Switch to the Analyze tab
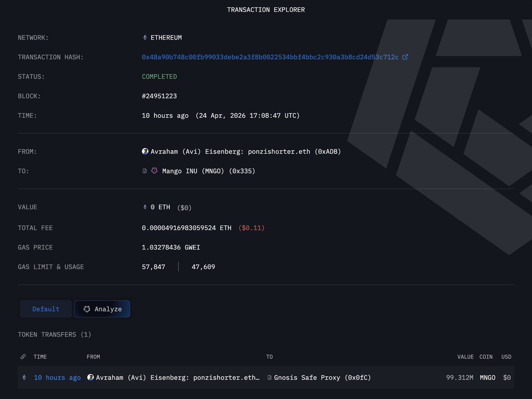The height and width of the screenshot is (399, 532). point(102,309)
